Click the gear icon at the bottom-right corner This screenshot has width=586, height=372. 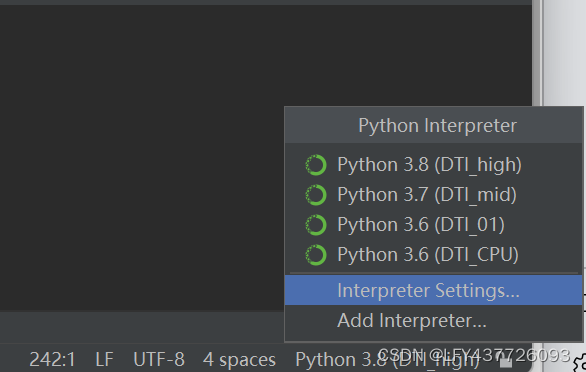pos(580,363)
